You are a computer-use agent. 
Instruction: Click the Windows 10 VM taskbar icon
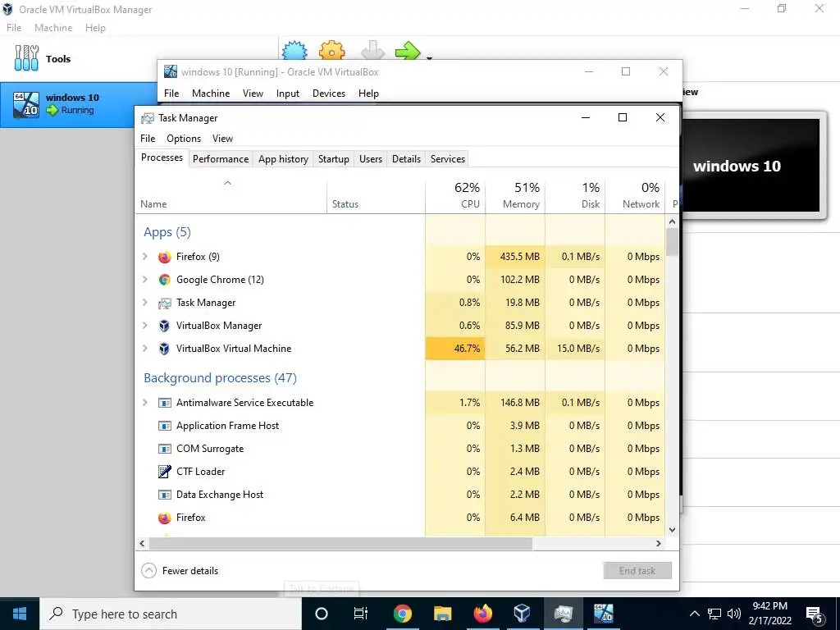pos(603,614)
